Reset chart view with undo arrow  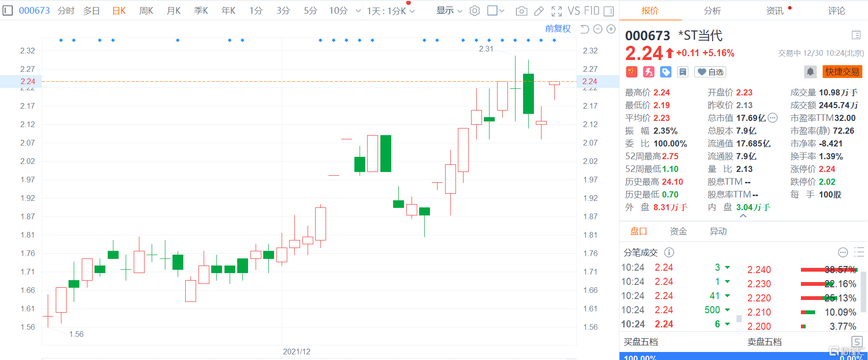click(x=584, y=29)
